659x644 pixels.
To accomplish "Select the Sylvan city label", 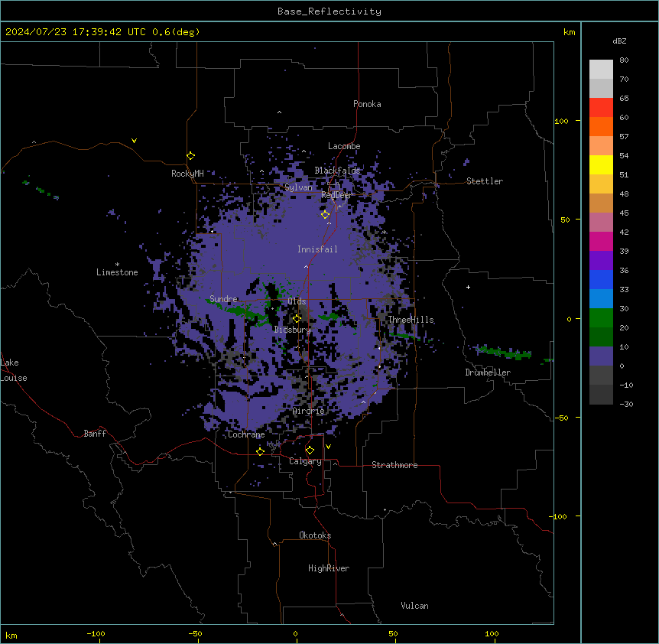I will 298,187.
